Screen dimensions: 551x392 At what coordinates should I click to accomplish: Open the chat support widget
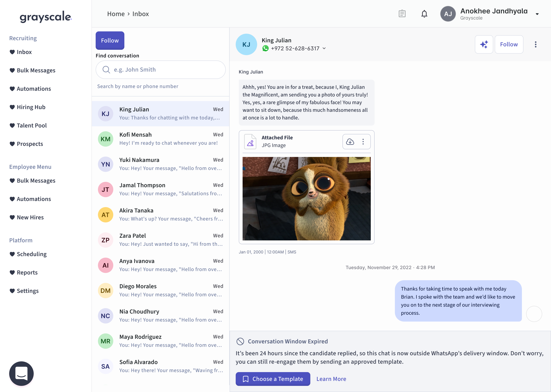click(x=21, y=373)
